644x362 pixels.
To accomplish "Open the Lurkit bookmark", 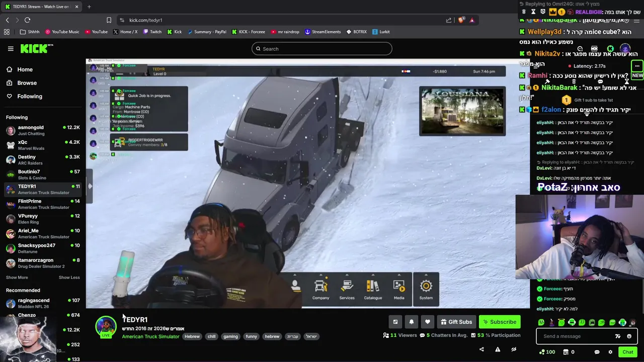I will pos(381,32).
